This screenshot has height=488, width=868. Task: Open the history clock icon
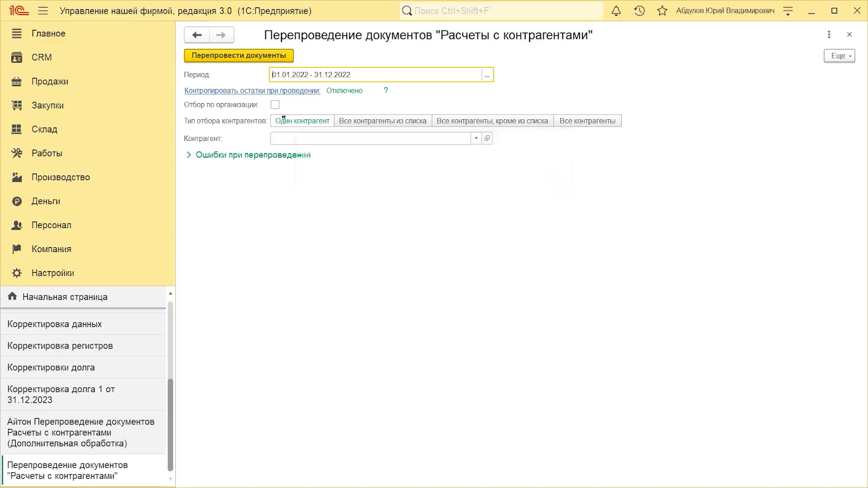point(639,11)
